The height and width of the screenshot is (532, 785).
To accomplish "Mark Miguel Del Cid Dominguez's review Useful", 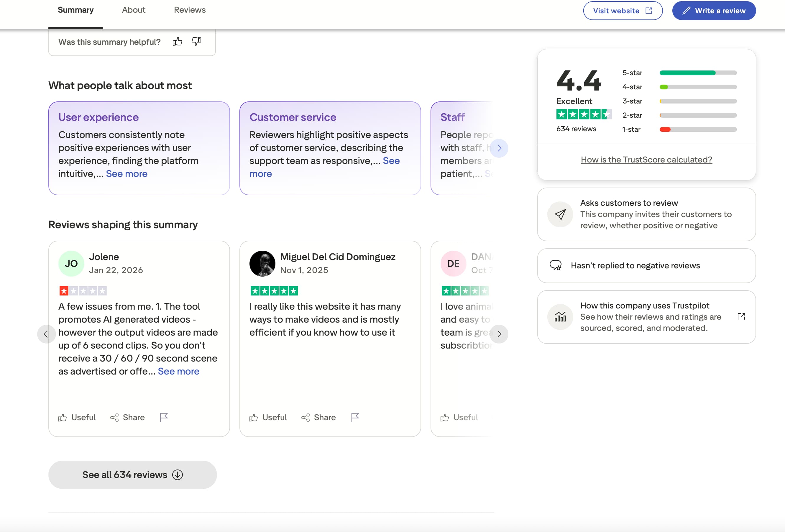I will 268,418.
